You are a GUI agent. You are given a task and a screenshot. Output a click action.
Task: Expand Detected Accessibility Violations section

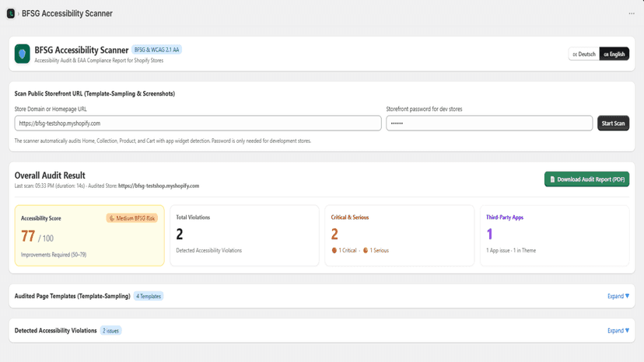coord(618,330)
